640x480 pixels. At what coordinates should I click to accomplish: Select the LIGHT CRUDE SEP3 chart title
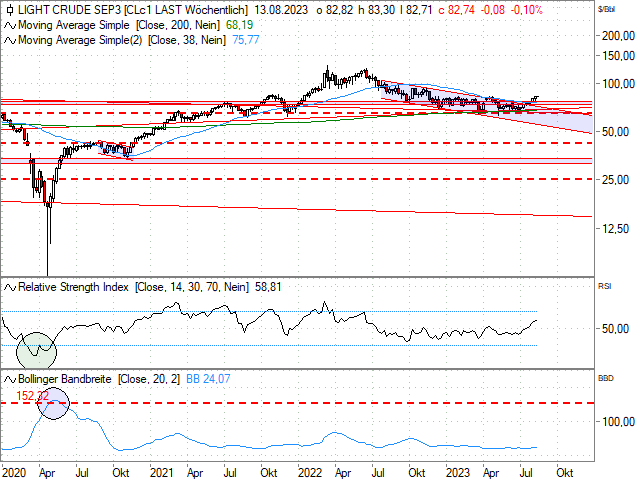tap(133, 10)
